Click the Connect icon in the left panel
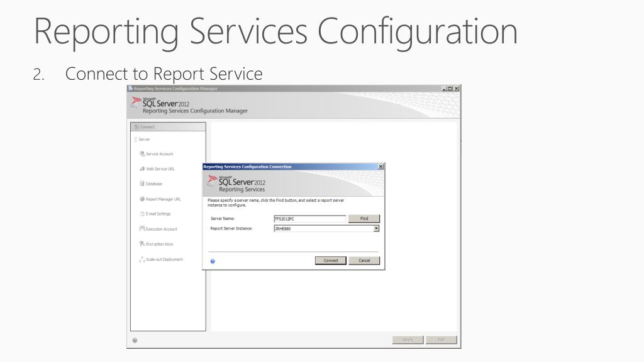This screenshot has height=362, width=644. (136, 127)
